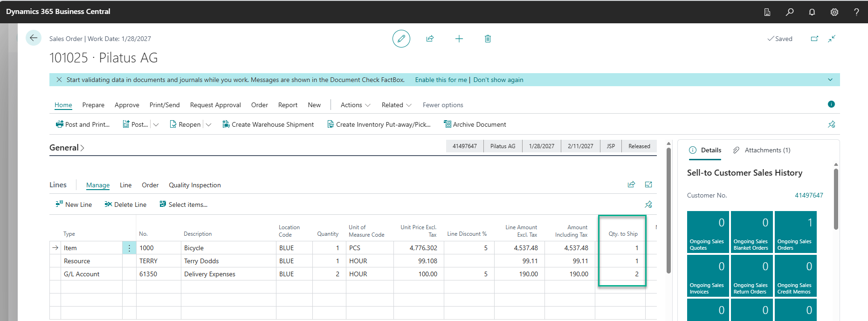Click Delete Line button
The width and height of the screenshot is (868, 321).
click(x=125, y=205)
